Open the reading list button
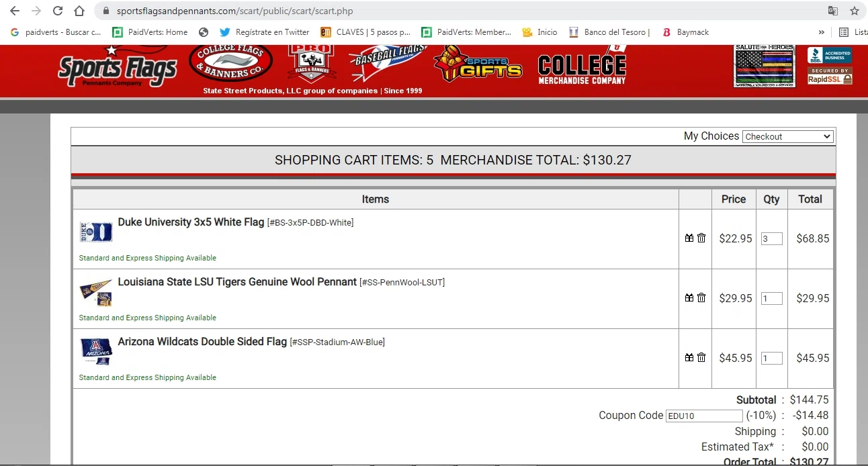The width and height of the screenshot is (868, 466). point(853,32)
